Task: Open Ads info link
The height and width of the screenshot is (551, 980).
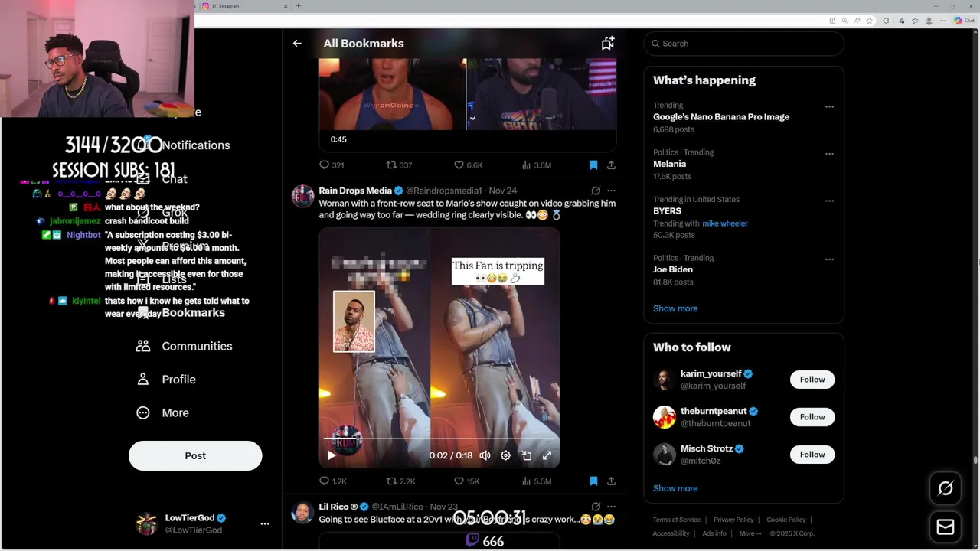Action: click(714, 533)
